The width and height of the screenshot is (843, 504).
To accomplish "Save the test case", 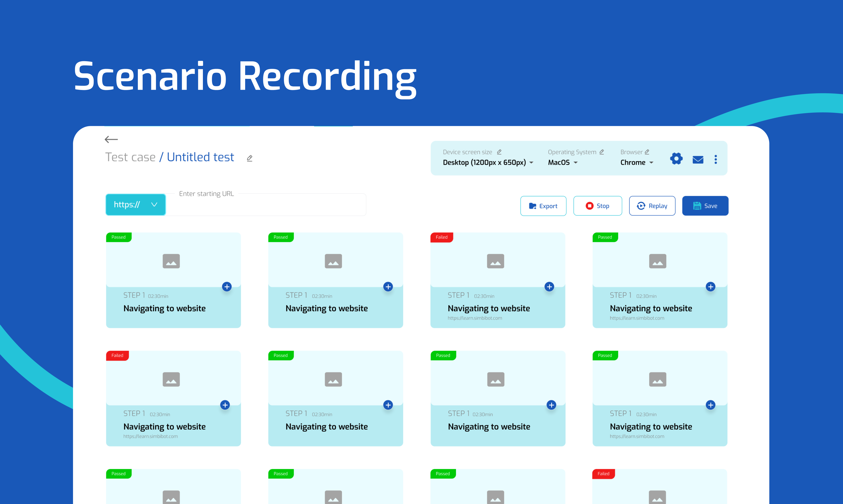I will click(x=705, y=206).
